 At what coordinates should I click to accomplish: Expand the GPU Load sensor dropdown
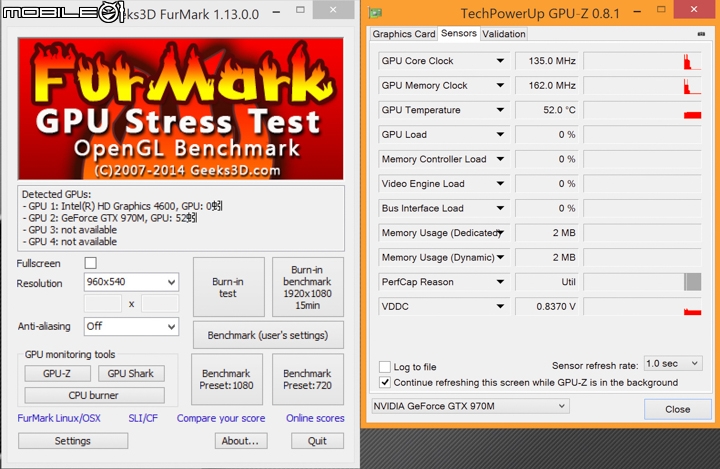pyautogui.click(x=501, y=135)
